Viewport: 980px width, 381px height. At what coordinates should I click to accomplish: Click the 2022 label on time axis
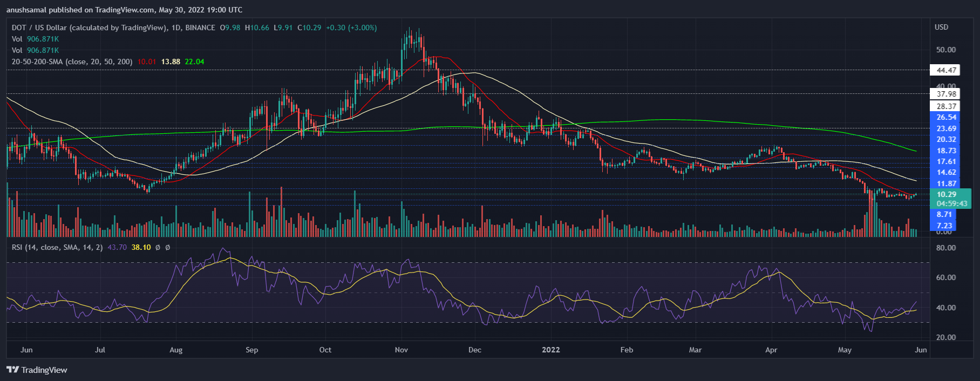(x=550, y=350)
